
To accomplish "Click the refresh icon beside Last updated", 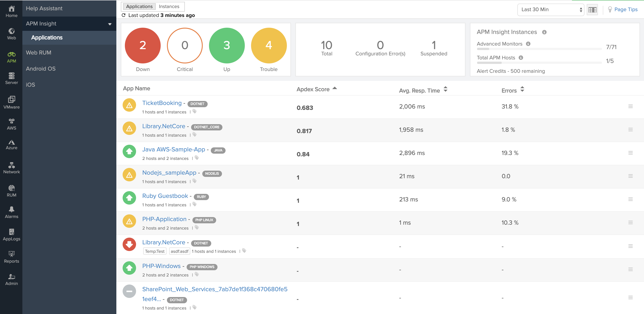I will (x=124, y=15).
